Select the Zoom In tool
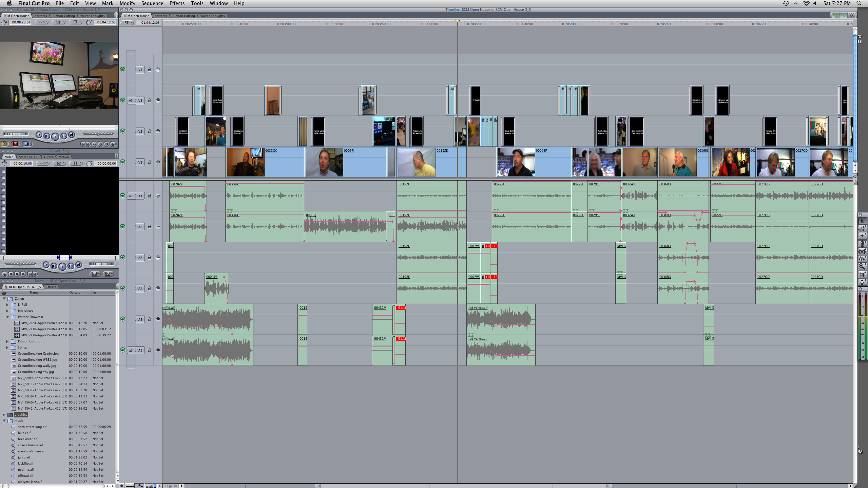 pyautogui.click(x=862, y=267)
